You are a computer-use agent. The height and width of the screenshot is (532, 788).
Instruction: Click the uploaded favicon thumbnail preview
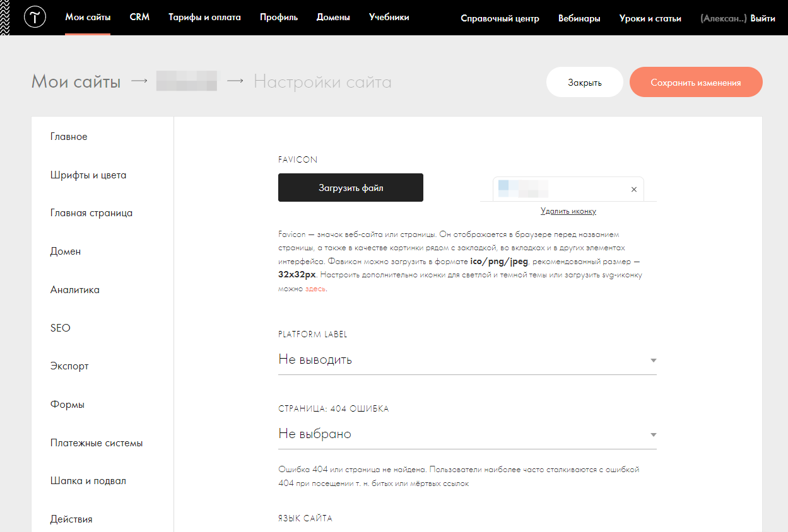523,188
